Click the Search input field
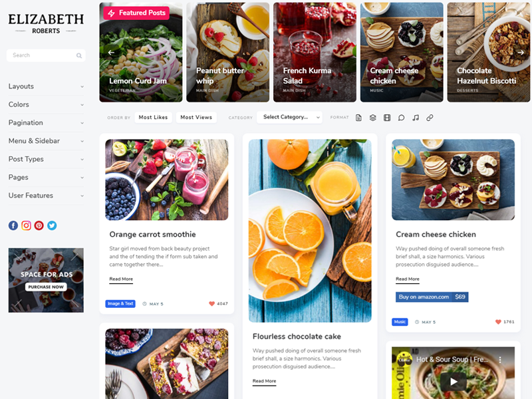 (46, 55)
